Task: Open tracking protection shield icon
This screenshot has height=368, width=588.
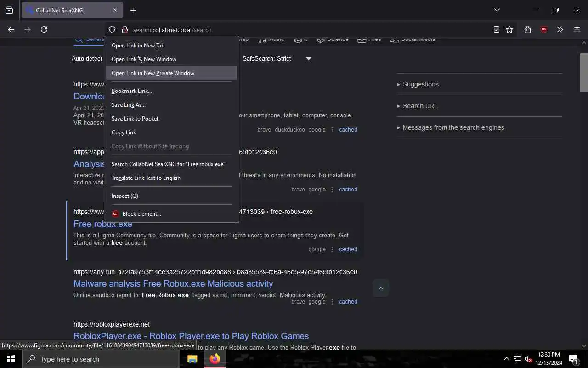Action: click(x=112, y=29)
